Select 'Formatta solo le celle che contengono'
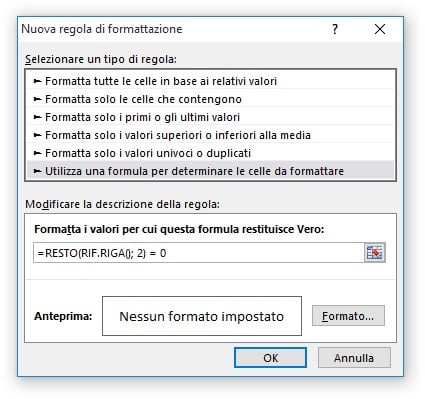425x399 pixels. coord(210,99)
